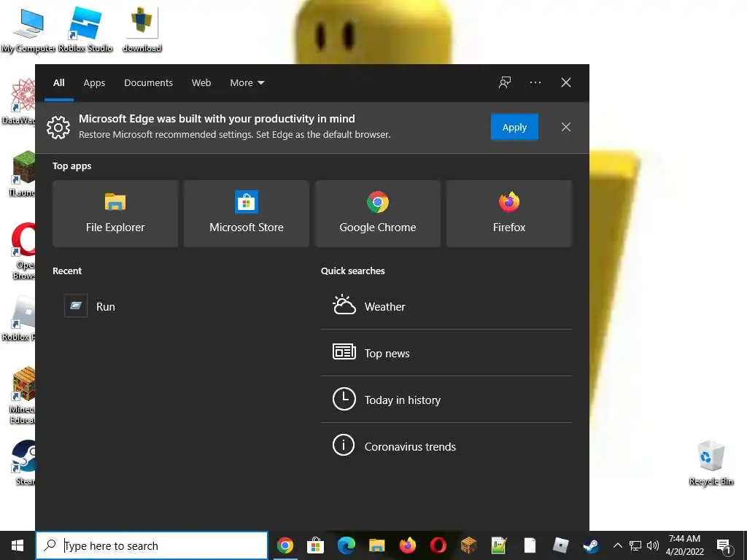Select the Steam desktop shortcut
The image size is (747, 560).
point(23,462)
